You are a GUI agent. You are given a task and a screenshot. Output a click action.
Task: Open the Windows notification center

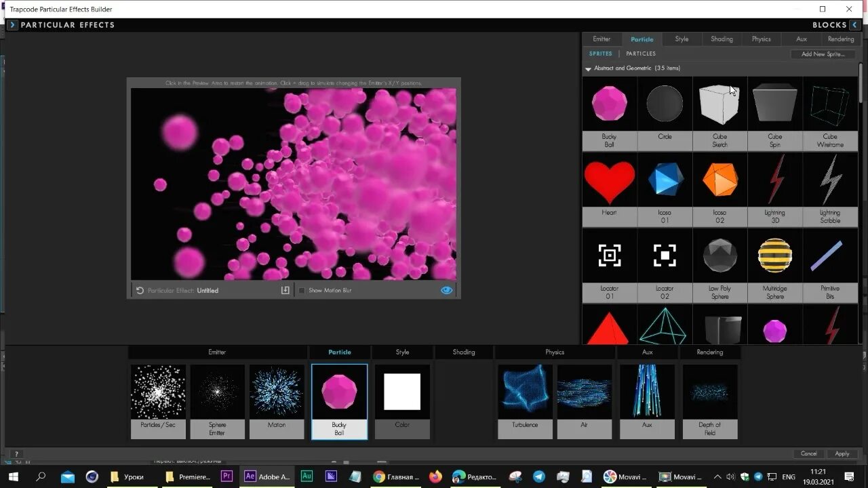coord(849,476)
